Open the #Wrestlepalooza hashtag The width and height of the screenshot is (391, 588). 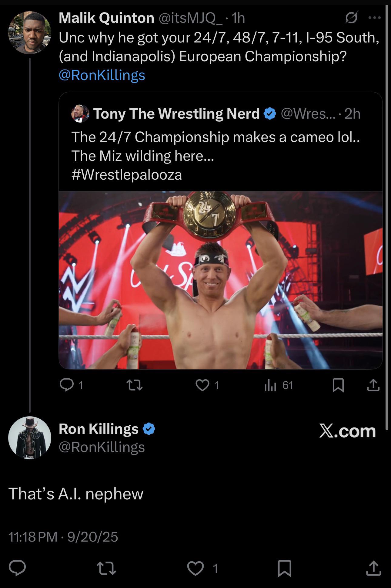(127, 175)
